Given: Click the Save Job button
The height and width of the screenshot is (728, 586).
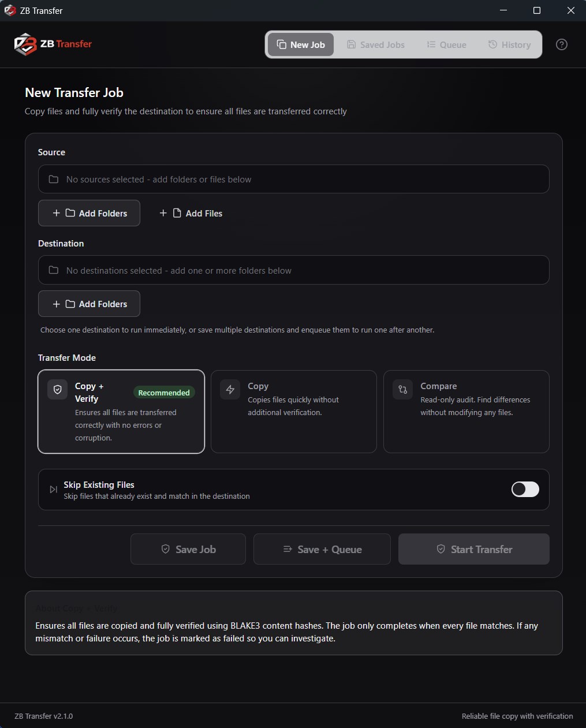Looking at the screenshot, I should pyautogui.click(x=188, y=549).
